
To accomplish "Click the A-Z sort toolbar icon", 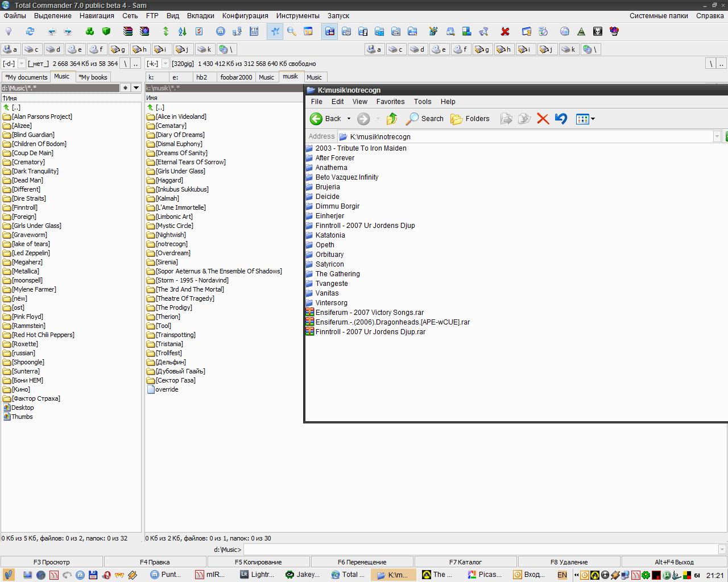I will [x=183, y=31].
